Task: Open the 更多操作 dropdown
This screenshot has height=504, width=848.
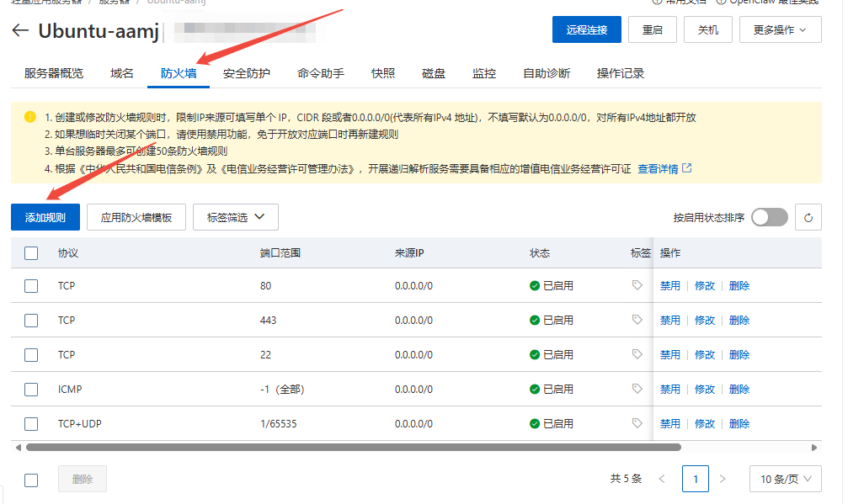Action: pos(780,29)
